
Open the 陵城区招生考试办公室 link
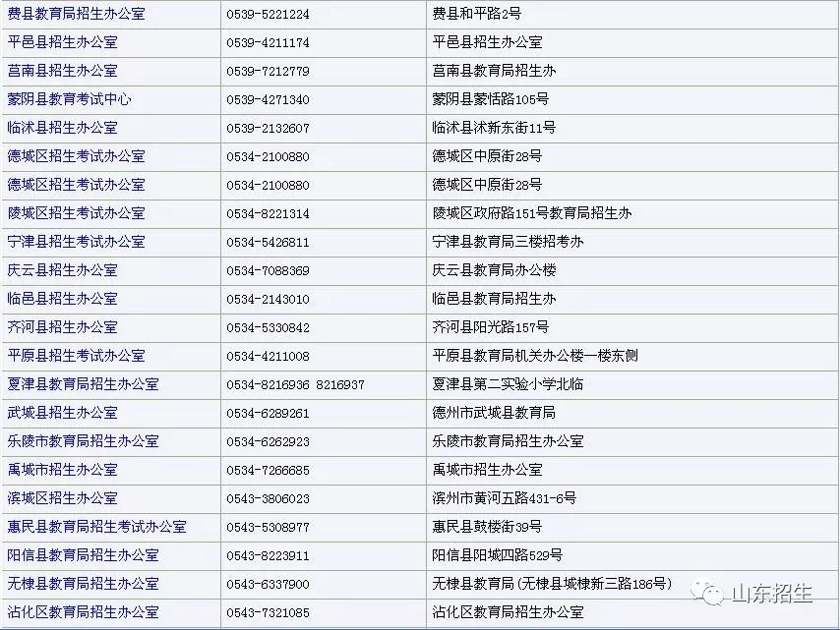point(76,213)
